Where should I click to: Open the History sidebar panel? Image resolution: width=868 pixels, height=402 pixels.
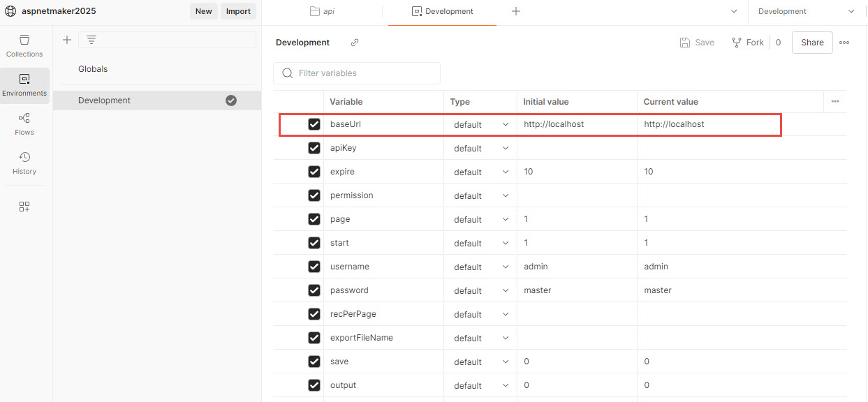[x=24, y=163]
